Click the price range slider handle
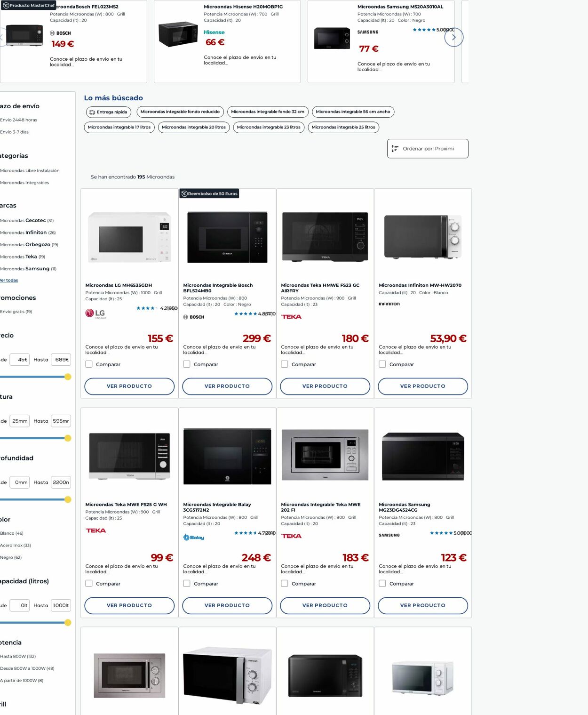This screenshot has width=588, height=715. click(x=68, y=377)
